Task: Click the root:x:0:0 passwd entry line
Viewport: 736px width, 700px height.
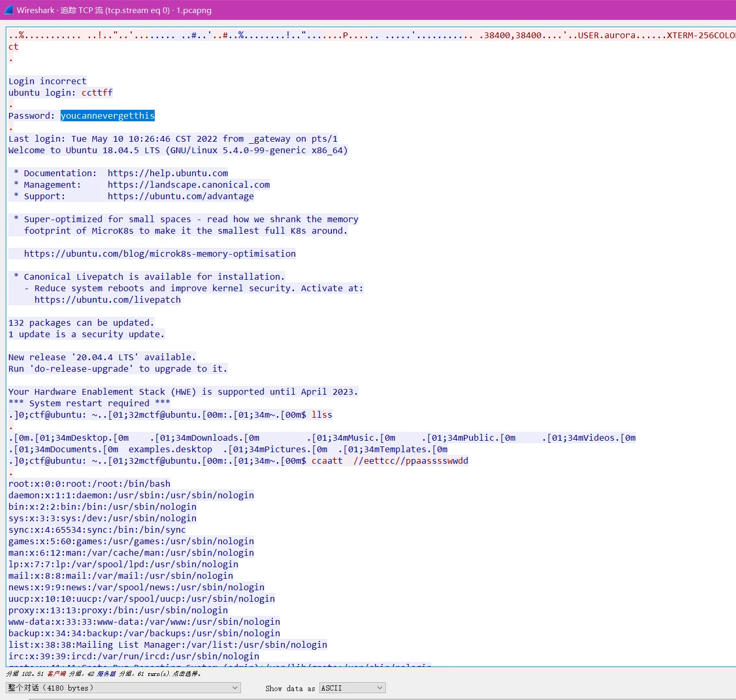Action: [89, 484]
